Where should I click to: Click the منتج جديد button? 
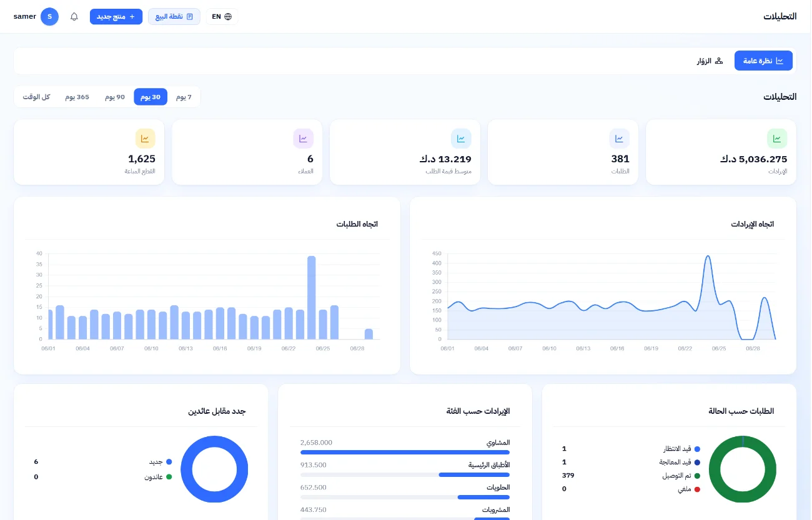(x=116, y=17)
